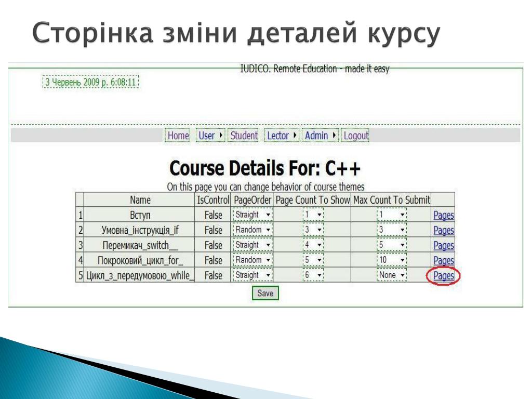Select the Цикл_з_передумовою_while_ name cell
Viewport: 532px width, 399px height.
click(140, 275)
